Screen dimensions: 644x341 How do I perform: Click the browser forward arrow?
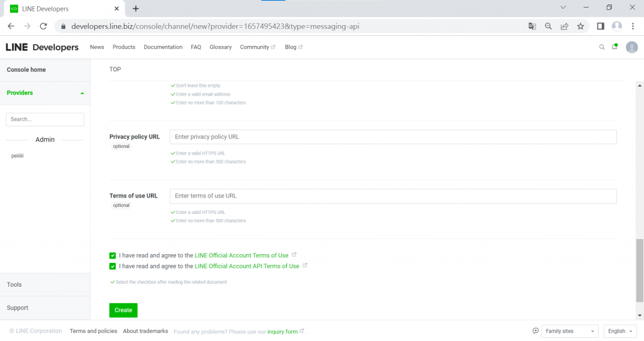click(27, 26)
